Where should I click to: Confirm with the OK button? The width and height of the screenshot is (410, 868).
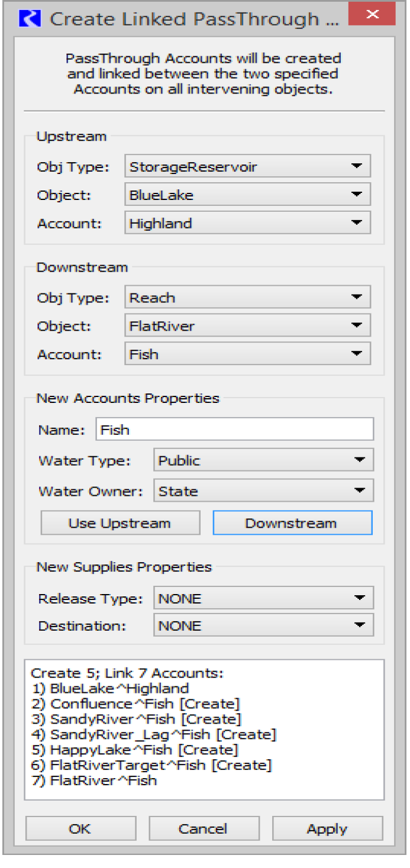80,828
